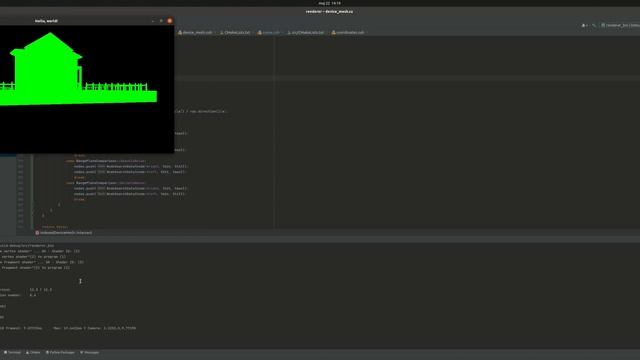Image resolution: width=640 pixels, height=360 pixels.
Task: Close the hello_world window with orange button
Action: pyautogui.click(x=170, y=21)
